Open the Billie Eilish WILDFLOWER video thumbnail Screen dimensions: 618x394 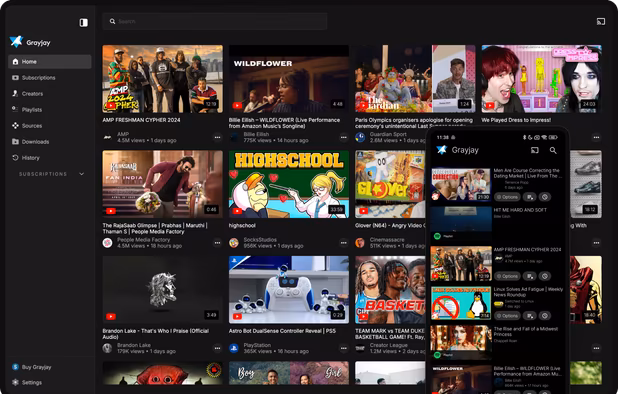tap(289, 79)
